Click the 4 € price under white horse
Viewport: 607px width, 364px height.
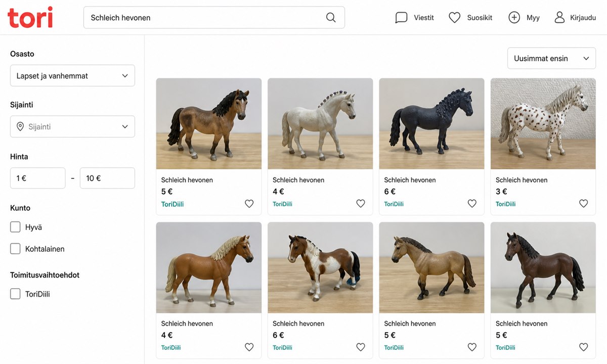pos(278,192)
